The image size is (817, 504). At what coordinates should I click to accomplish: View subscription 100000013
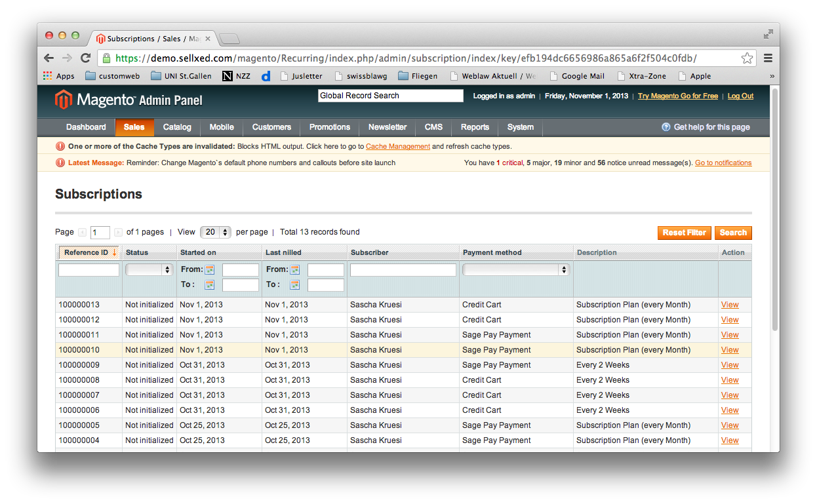(730, 305)
